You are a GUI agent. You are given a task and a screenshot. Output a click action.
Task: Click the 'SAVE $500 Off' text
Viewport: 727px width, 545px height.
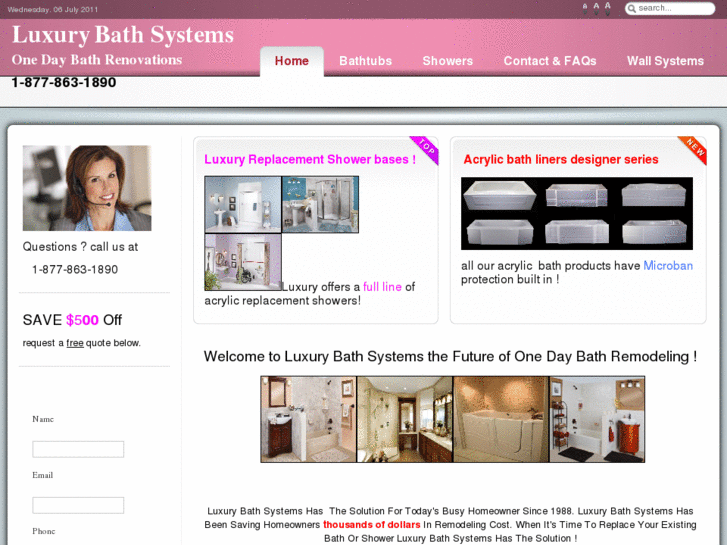(x=72, y=320)
